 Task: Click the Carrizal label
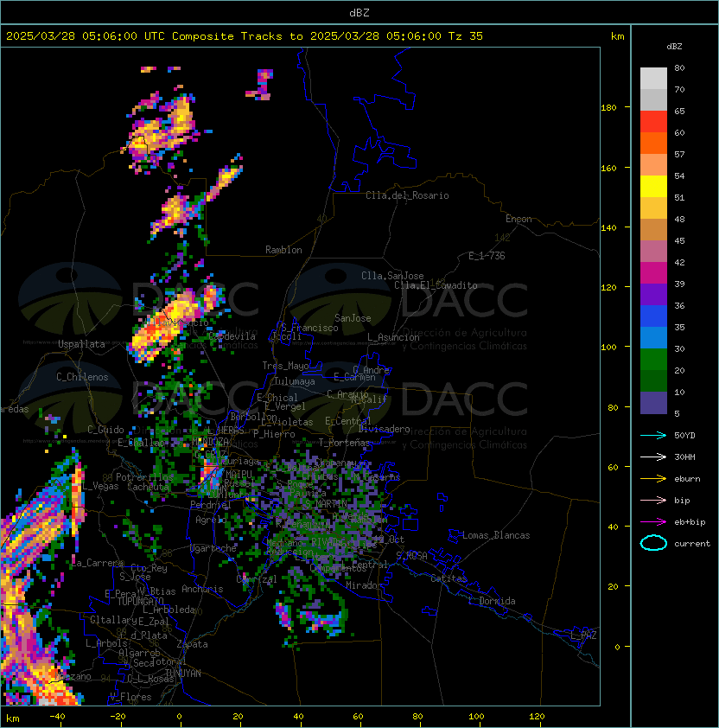(x=257, y=579)
